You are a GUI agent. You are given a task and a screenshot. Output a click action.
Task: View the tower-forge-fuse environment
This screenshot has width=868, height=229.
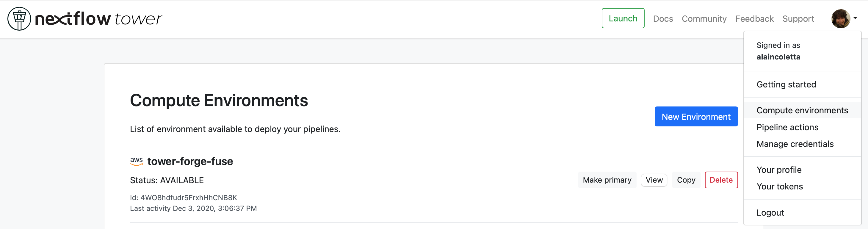654,180
